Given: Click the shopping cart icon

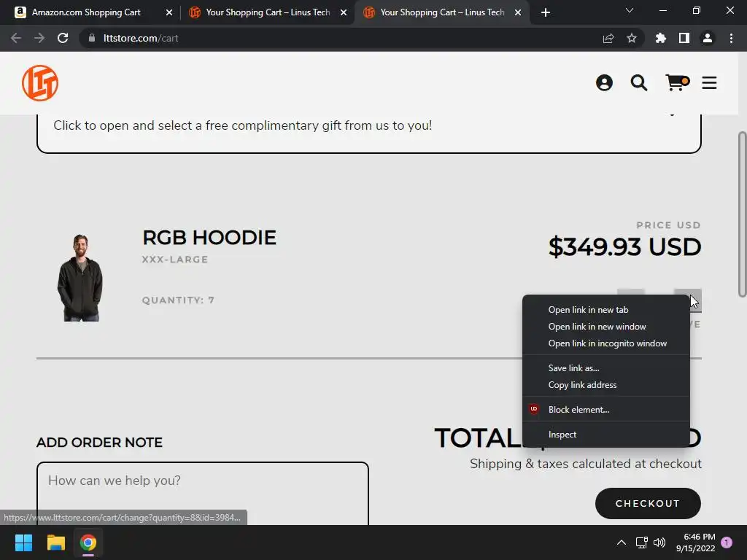Looking at the screenshot, I should 677,83.
